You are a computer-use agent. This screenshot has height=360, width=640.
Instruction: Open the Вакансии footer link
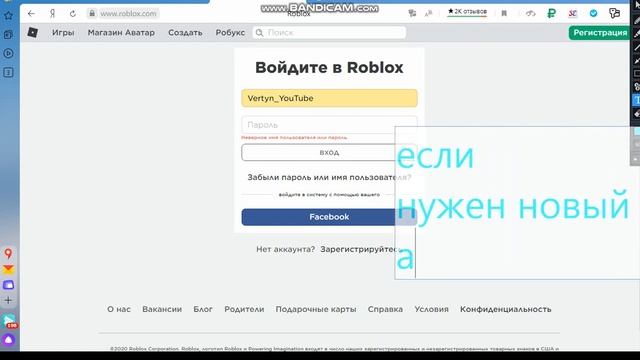coord(162,309)
